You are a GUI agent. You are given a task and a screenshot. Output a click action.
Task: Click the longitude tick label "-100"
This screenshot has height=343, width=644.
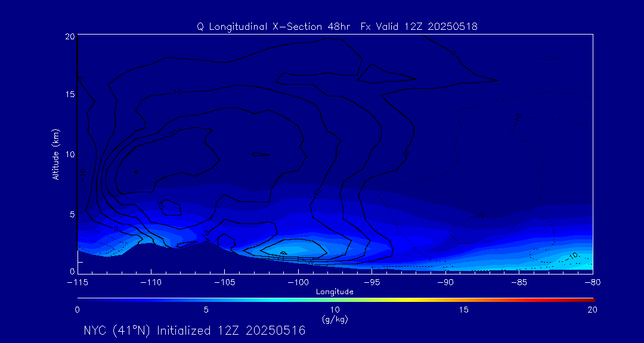point(298,282)
